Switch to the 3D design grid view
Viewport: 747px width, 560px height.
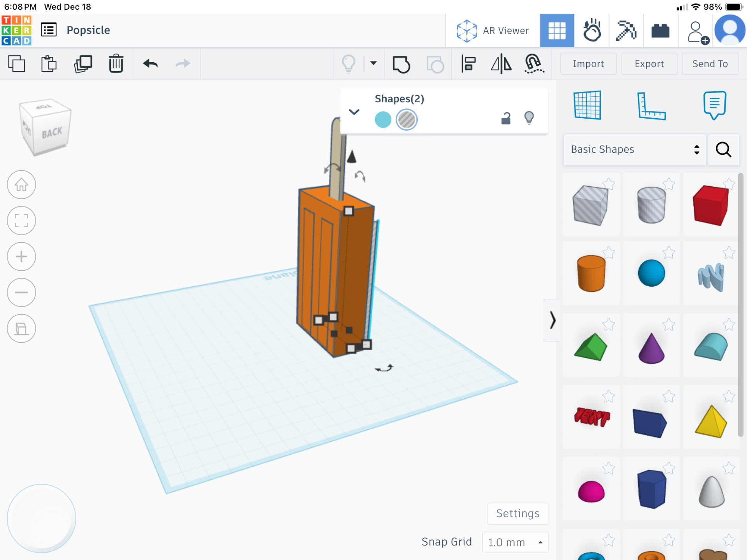(557, 30)
